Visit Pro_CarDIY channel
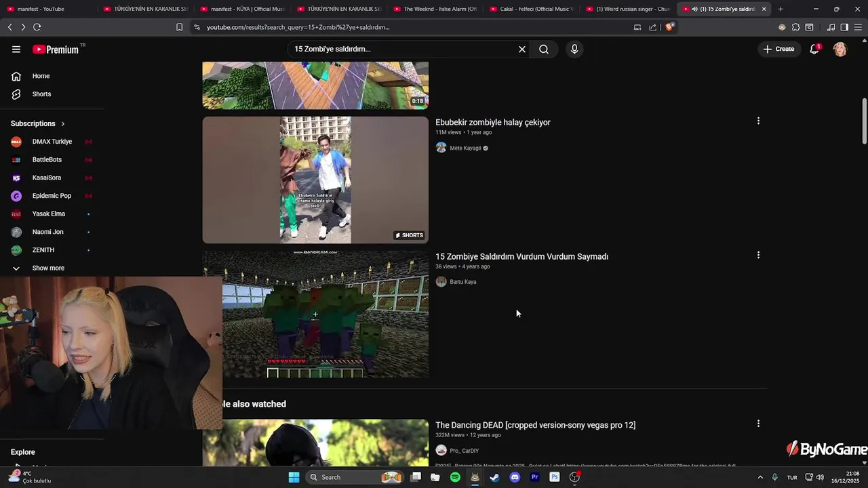The image size is (868, 488). point(465,451)
